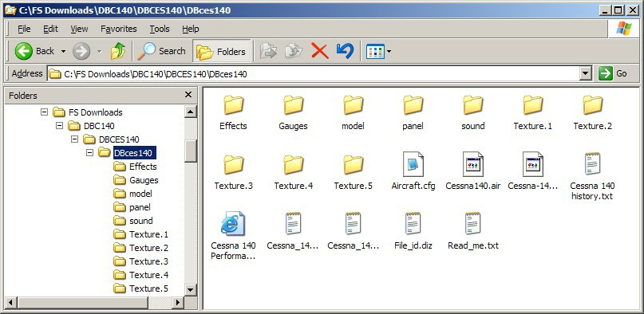Open the Tools menu
The width and height of the screenshot is (644, 314).
pos(160,29)
